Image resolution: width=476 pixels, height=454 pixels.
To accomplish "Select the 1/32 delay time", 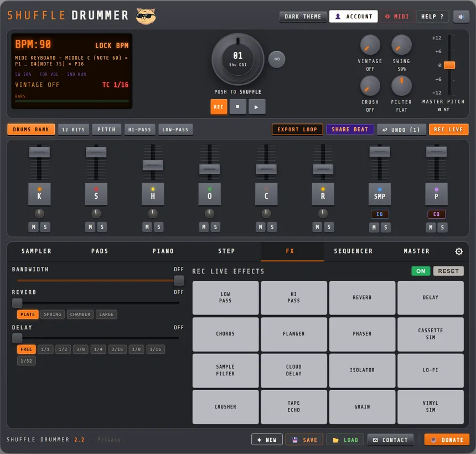I will tap(26, 361).
